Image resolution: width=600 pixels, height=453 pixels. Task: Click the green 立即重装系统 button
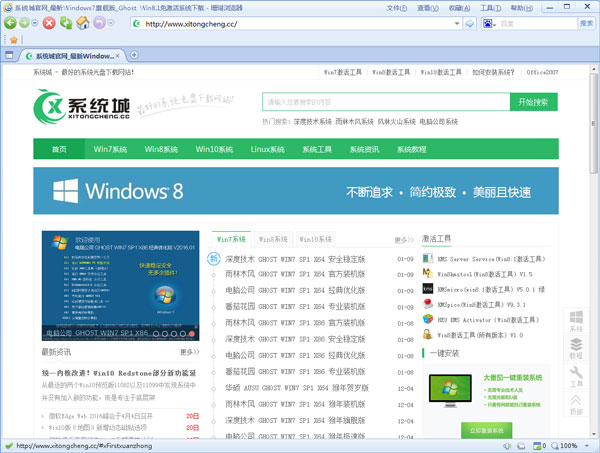point(486,430)
